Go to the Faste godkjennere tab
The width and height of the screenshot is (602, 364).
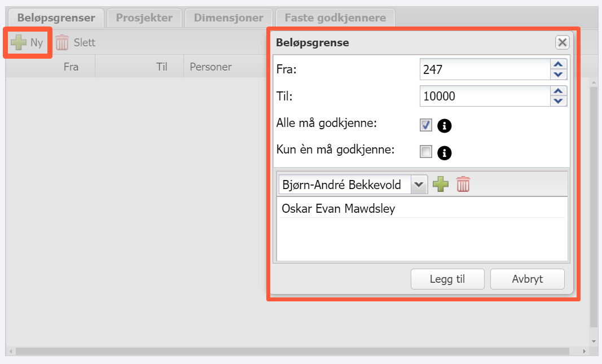click(x=335, y=17)
